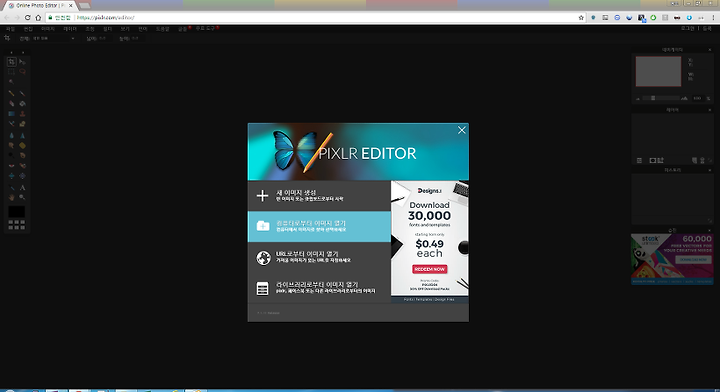
Task: Click the globe icon for URL import
Action: tap(263, 258)
